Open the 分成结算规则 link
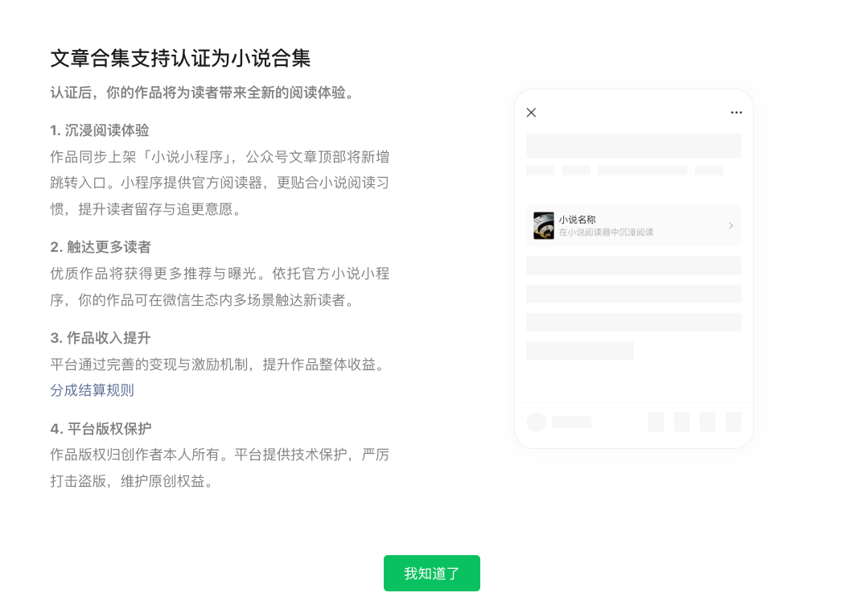The height and width of the screenshot is (601, 868). (x=92, y=390)
